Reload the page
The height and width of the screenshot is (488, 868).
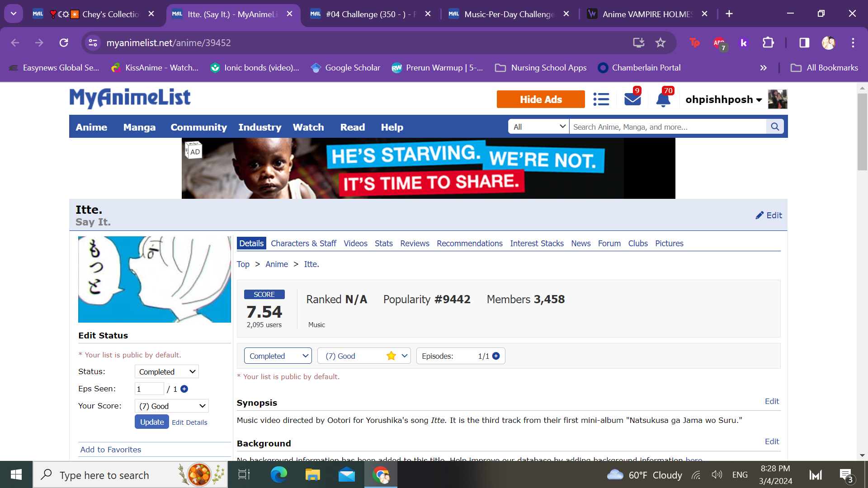point(64,43)
